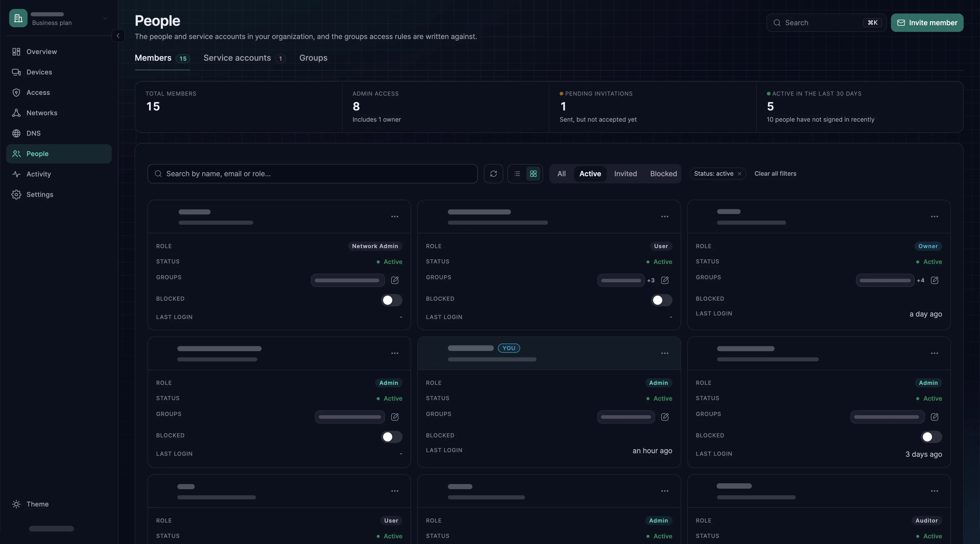Toggle Blocked for Admin with no last login
This screenshot has width=980, height=544.
pyautogui.click(x=391, y=437)
